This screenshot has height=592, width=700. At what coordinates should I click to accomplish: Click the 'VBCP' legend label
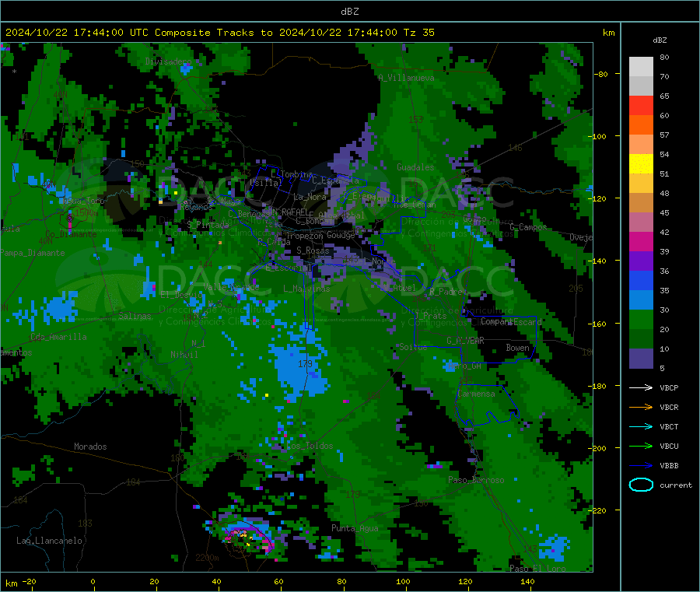[669, 387]
